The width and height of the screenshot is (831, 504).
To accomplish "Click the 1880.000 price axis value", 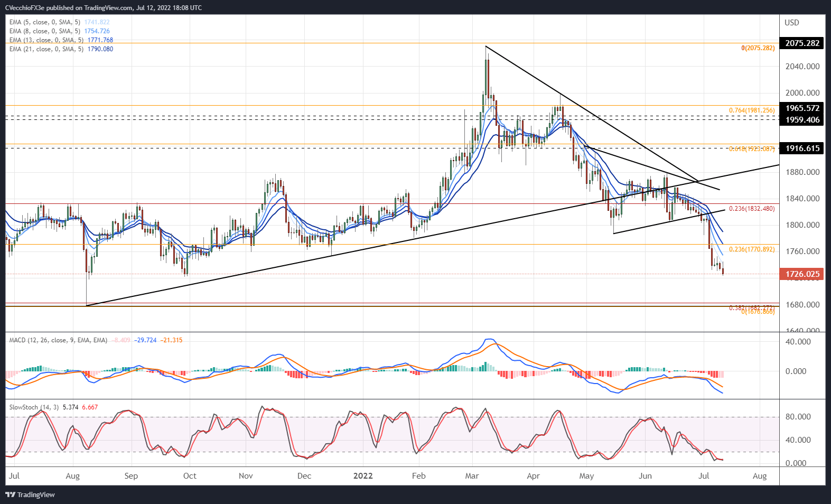I will 802,172.
